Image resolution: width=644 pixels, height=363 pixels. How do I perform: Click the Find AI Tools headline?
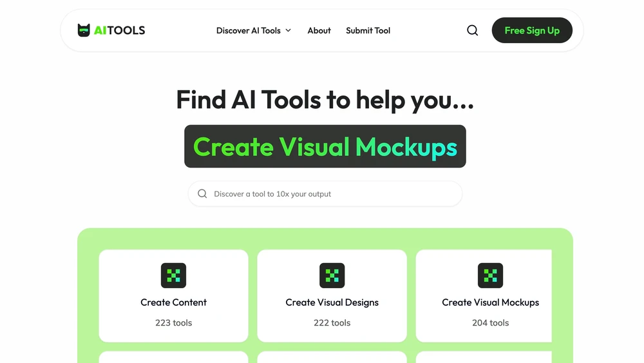325,100
